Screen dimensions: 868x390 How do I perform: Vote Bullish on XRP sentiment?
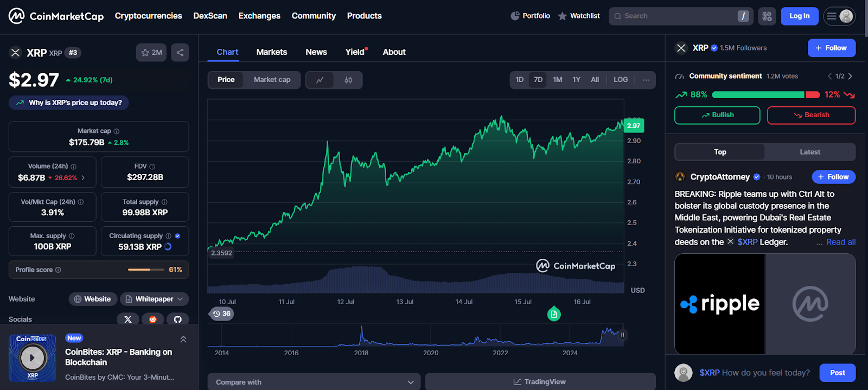(717, 115)
